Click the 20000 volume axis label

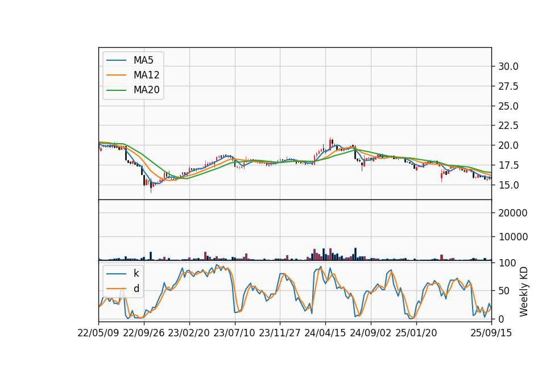pos(513,213)
